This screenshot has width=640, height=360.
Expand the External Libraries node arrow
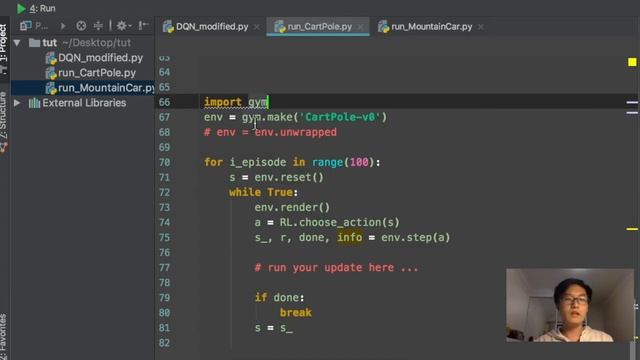click(x=17, y=103)
